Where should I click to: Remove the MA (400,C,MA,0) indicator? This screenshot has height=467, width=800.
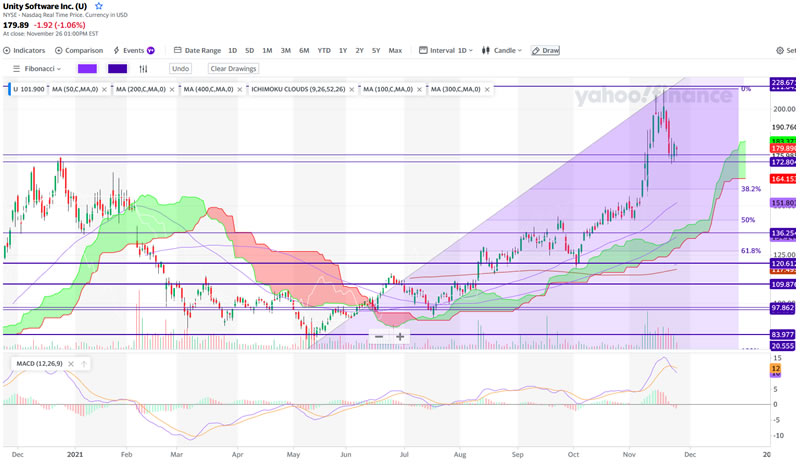[240, 89]
